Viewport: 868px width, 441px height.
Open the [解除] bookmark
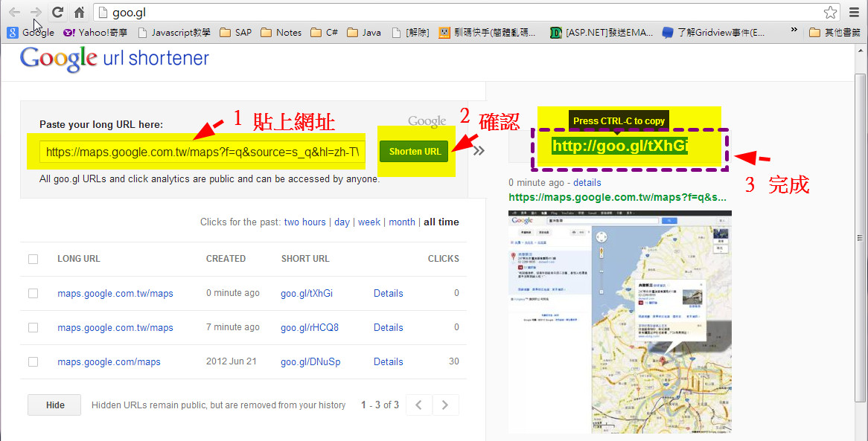pos(409,33)
